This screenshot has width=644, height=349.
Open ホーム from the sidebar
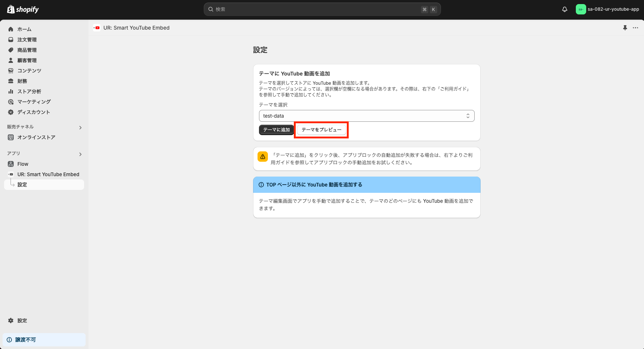[24, 29]
